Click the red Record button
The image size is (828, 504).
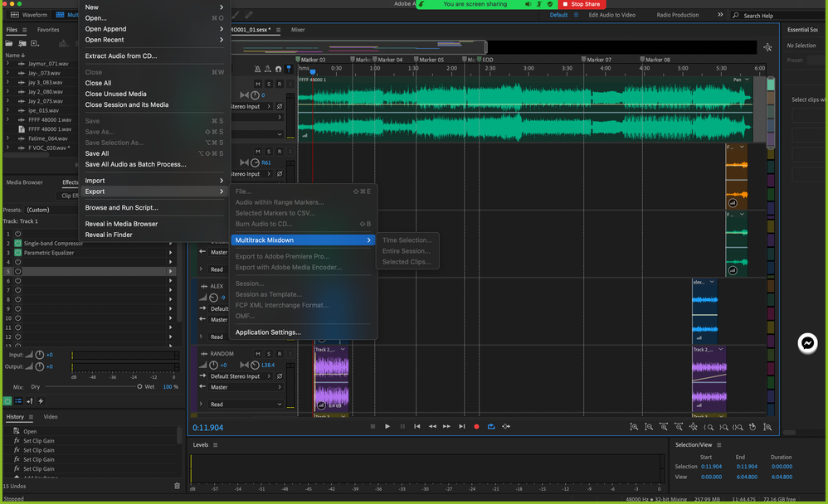click(x=476, y=426)
